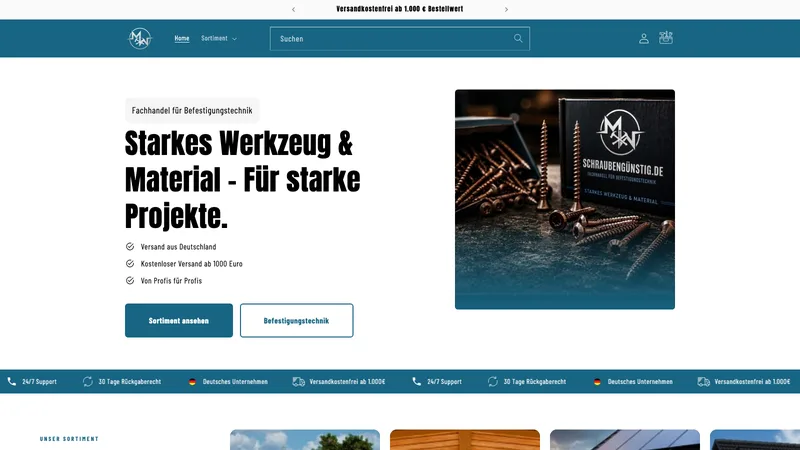Open the Home navigation link
The width and height of the screenshot is (800, 450).
point(182,38)
